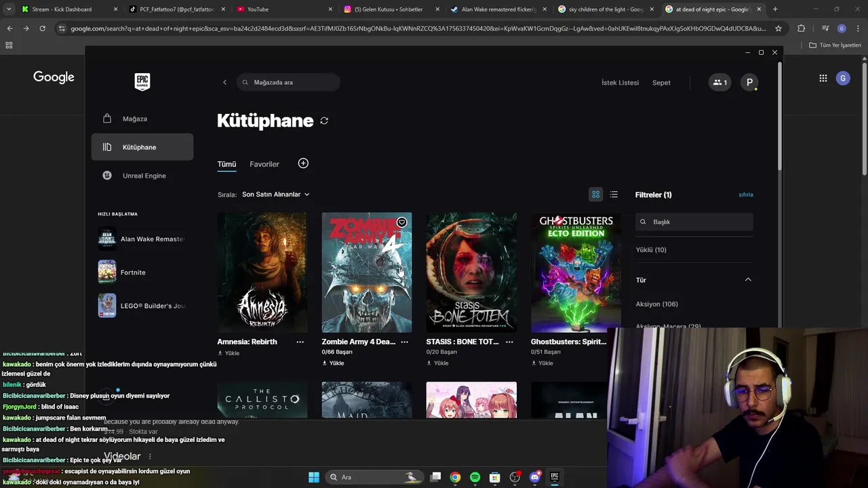Open the profile P avatar menu
The width and height of the screenshot is (868, 488).
point(749,83)
